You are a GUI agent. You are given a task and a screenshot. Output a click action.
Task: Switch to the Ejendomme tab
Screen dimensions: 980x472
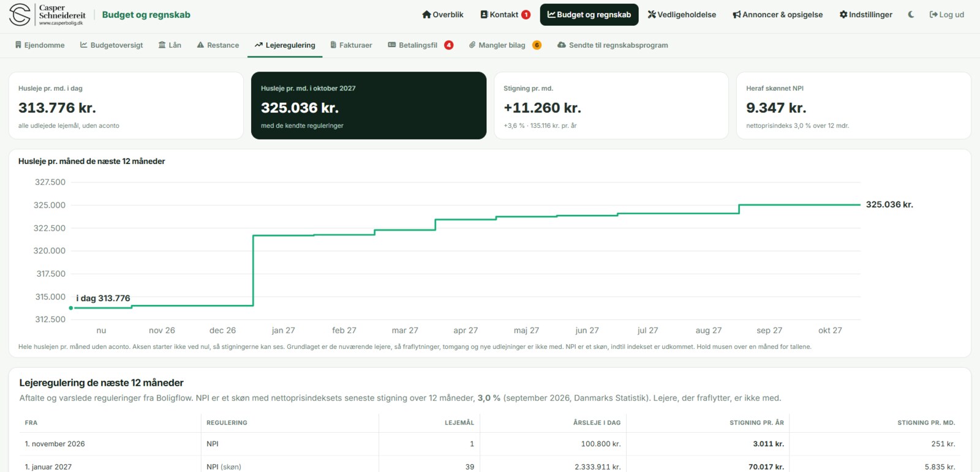[x=40, y=45]
